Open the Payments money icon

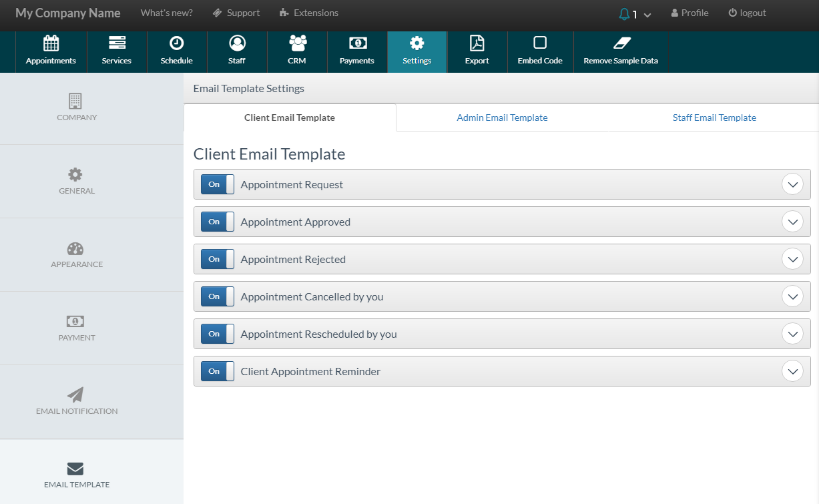point(358,43)
